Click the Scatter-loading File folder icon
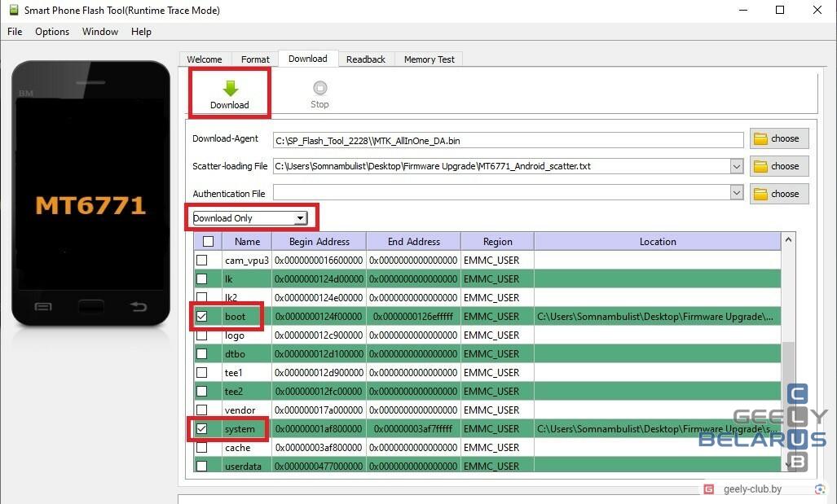Image resolution: width=837 pixels, height=504 pixels. (x=760, y=167)
